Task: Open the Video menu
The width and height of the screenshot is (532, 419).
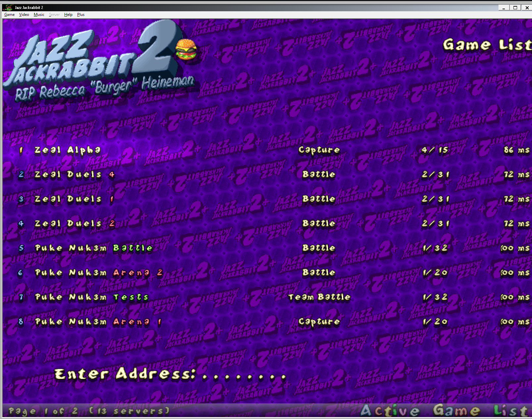Action: [x=24, y=15]
